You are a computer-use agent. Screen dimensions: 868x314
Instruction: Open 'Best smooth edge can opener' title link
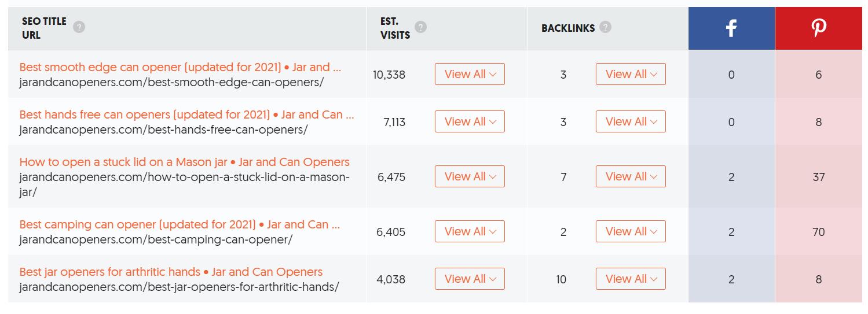point(180,67)
